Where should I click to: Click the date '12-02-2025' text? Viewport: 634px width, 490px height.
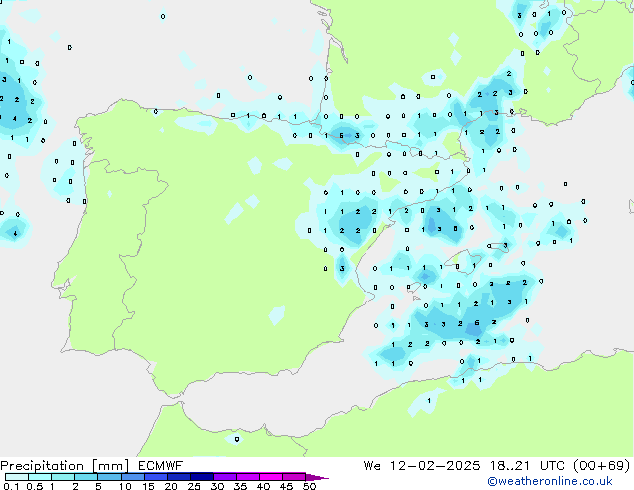(x=435, y=466)
